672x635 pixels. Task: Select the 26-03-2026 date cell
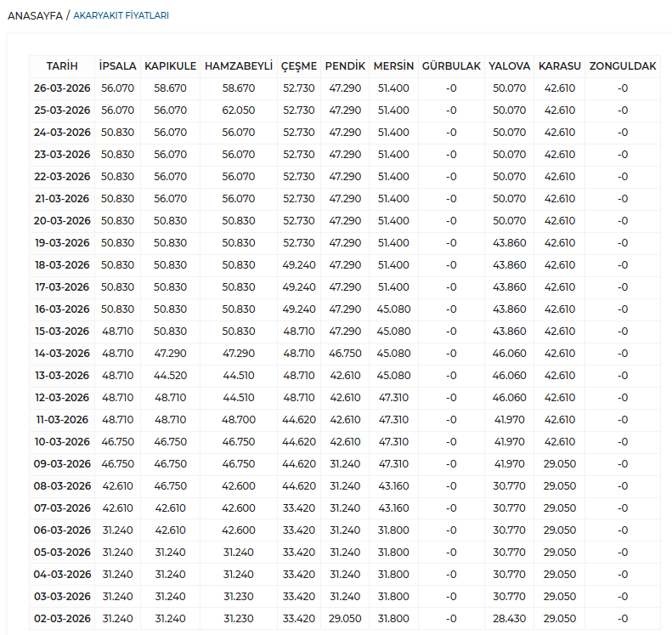[x=62, y=88]
